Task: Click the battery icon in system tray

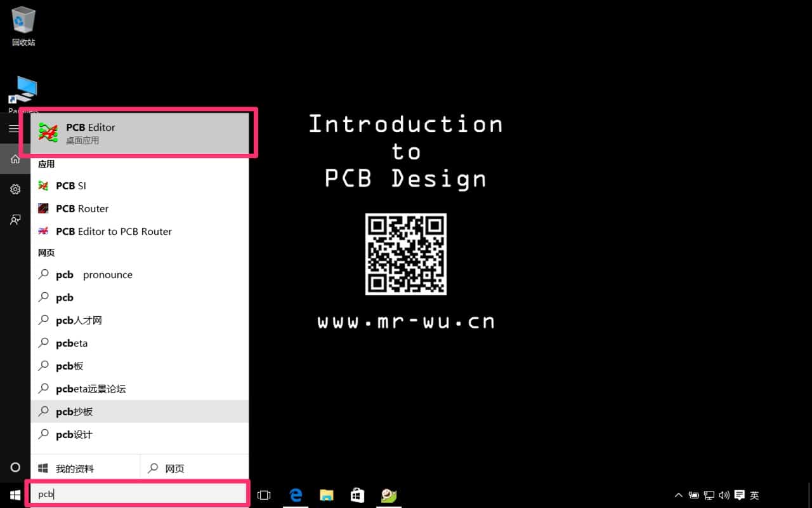Action: (x=694, y=495)
